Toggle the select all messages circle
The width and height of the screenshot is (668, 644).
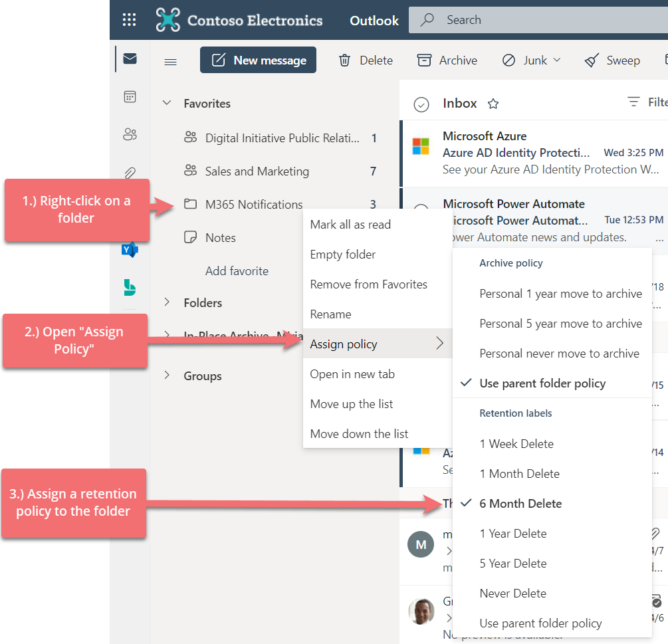[421, 104]
